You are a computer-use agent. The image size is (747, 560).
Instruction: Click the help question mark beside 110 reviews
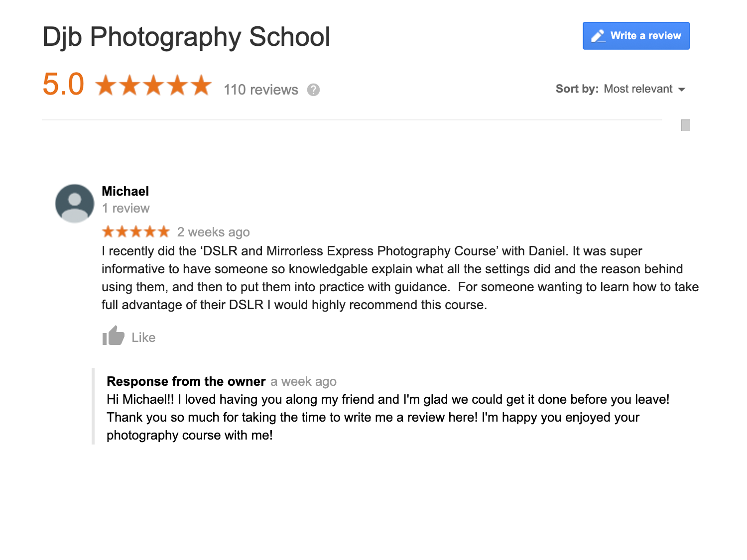tap(313, 90)
